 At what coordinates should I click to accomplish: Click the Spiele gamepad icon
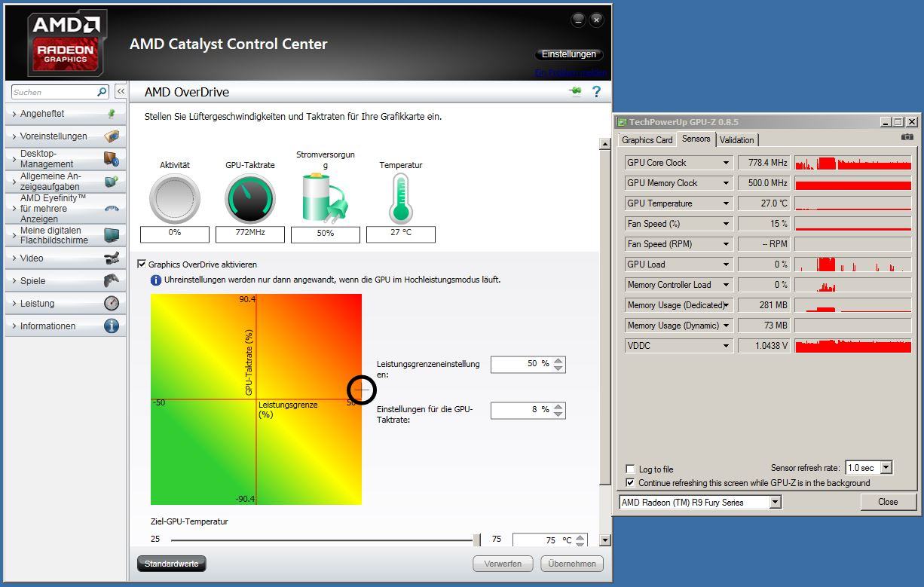pos(112,281)
